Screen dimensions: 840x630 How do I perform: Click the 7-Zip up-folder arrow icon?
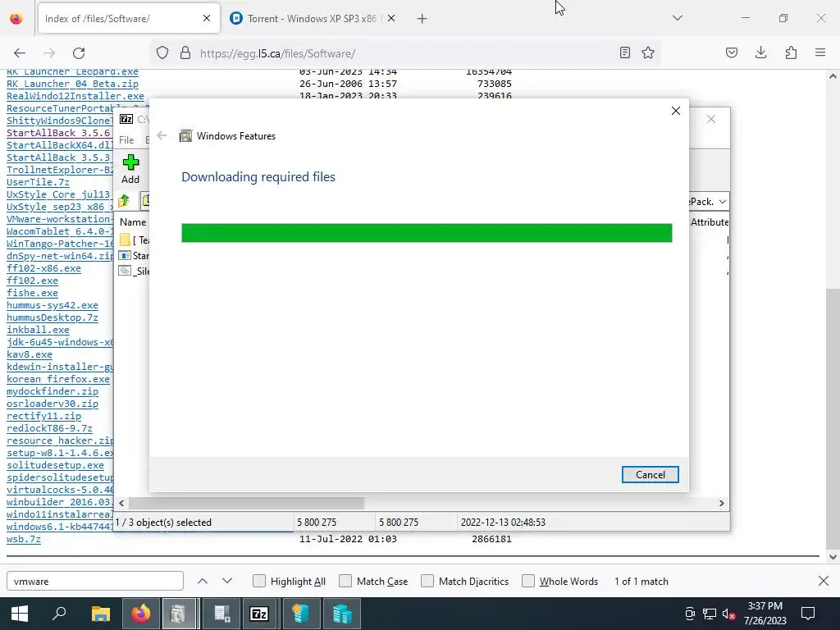[x=124, y=201]
